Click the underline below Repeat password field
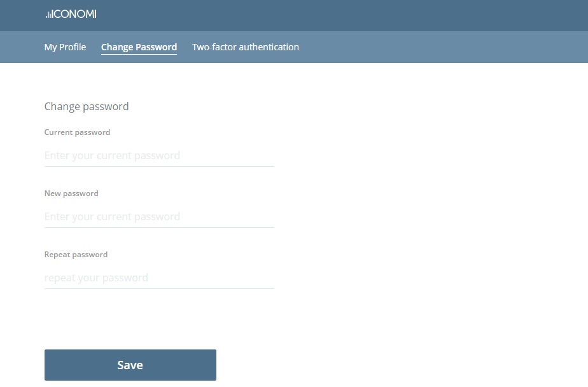 pos(159,288)
